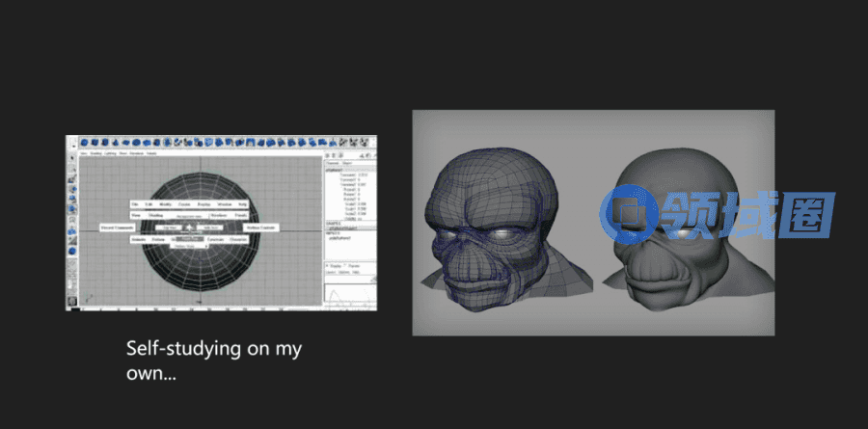The width and height of the screenshot is (868, 429).
Task: Click the blue cone shelf icon
Action: 118,141
